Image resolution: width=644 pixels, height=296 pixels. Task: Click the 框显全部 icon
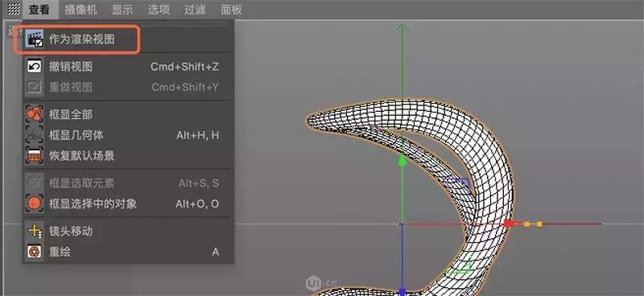(35, 114)
